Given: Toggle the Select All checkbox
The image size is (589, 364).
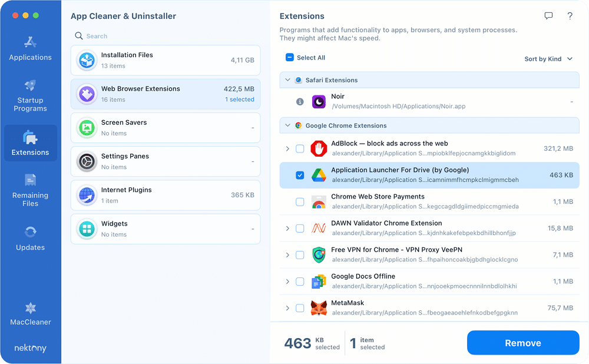Looking at the screenshot, I should (289, 58).
